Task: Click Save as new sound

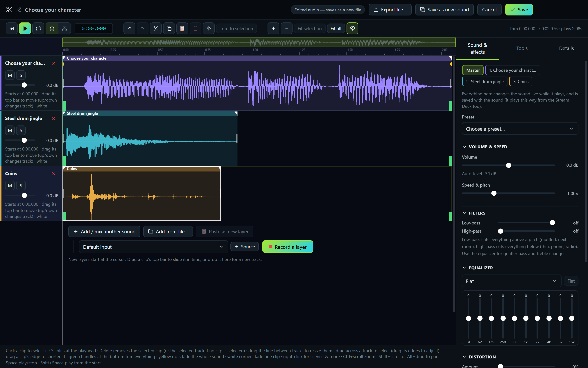Action: pos(444,10)
